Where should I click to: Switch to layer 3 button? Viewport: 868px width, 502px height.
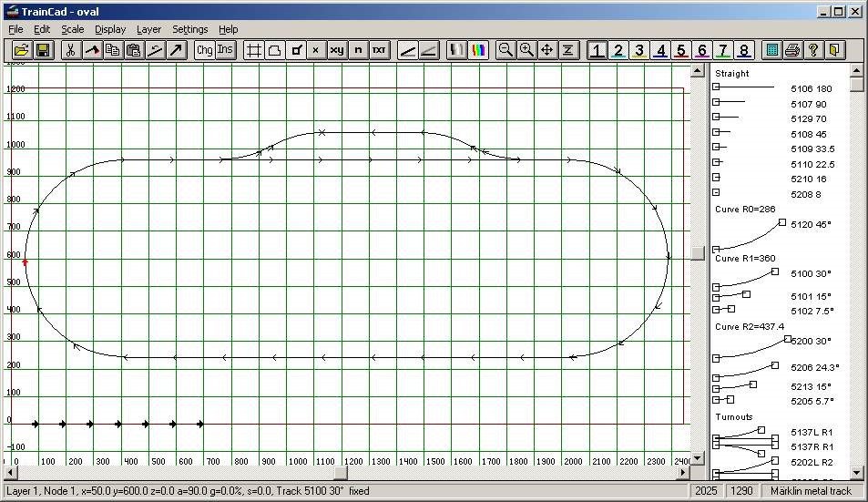[x=639, y=50]
